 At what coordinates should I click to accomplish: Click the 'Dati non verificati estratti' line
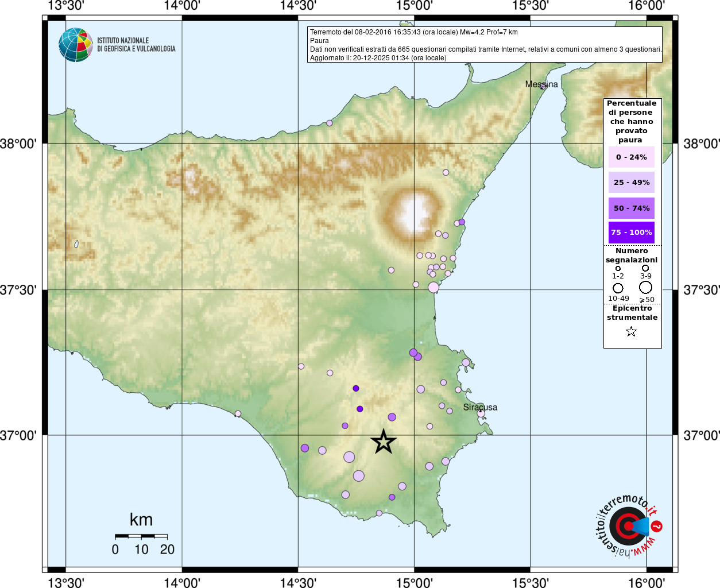pos(486,49)
